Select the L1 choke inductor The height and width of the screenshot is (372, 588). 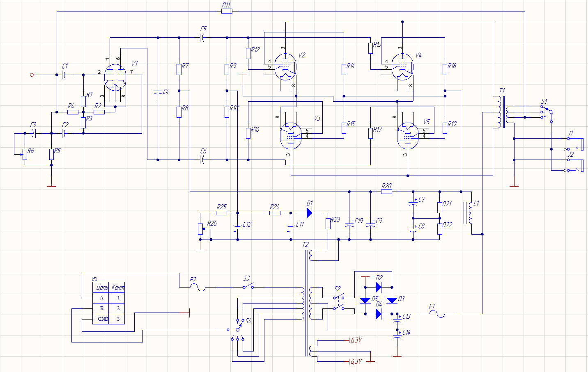click(x=468, y=213)
